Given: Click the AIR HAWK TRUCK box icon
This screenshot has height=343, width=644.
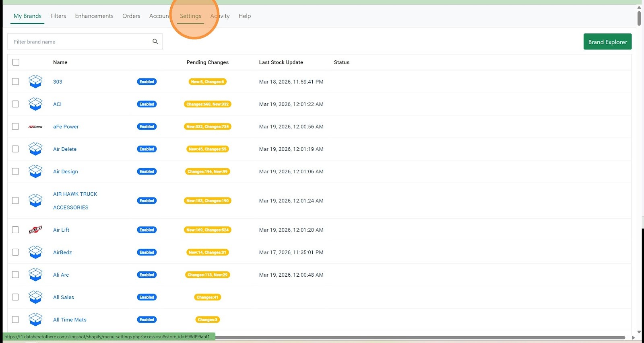Looking at the screenshot, I should pos(35,201).
